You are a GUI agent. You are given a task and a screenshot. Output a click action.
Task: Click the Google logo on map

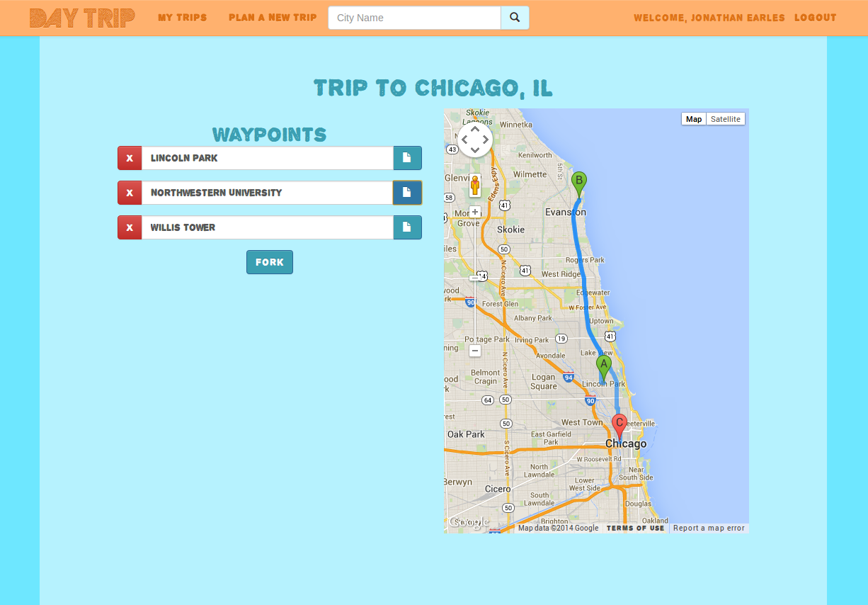coord(469,523)
